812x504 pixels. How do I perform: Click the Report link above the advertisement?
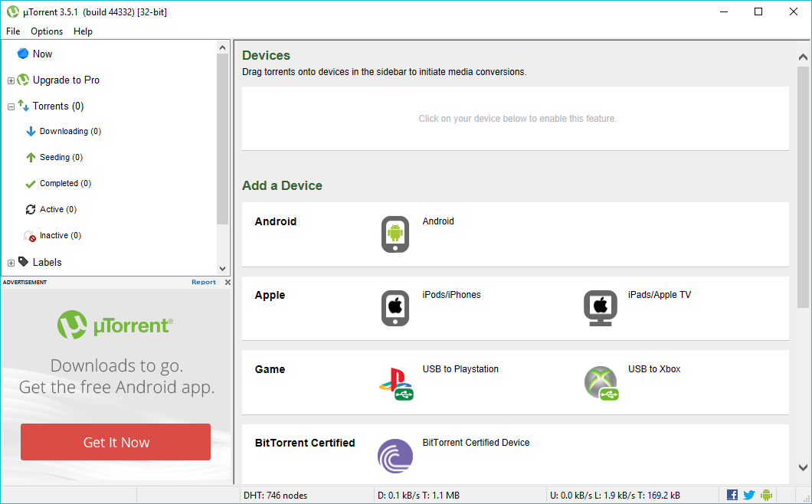point(203,282)
